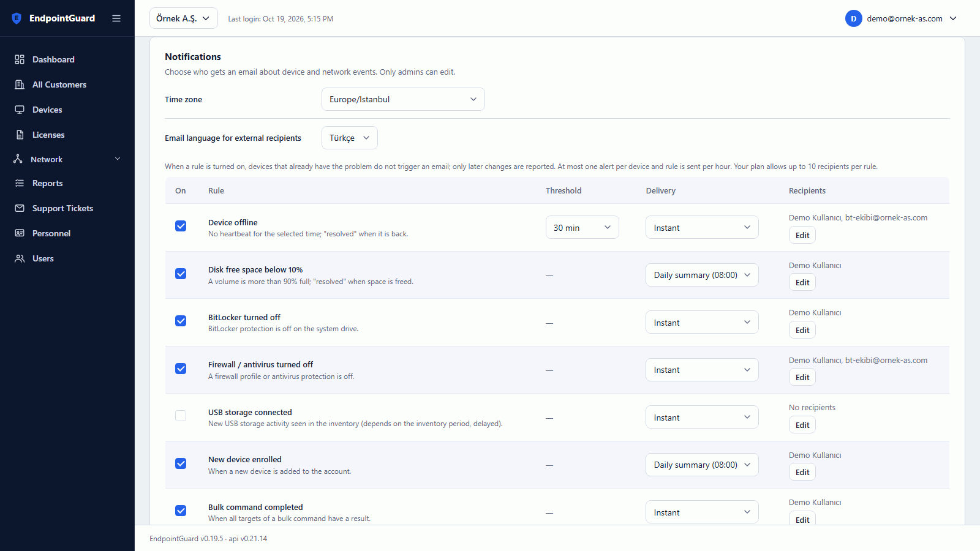
Task: Open Delivery dropdown for BitLocker turned off
Action: (x=702, y=322)
